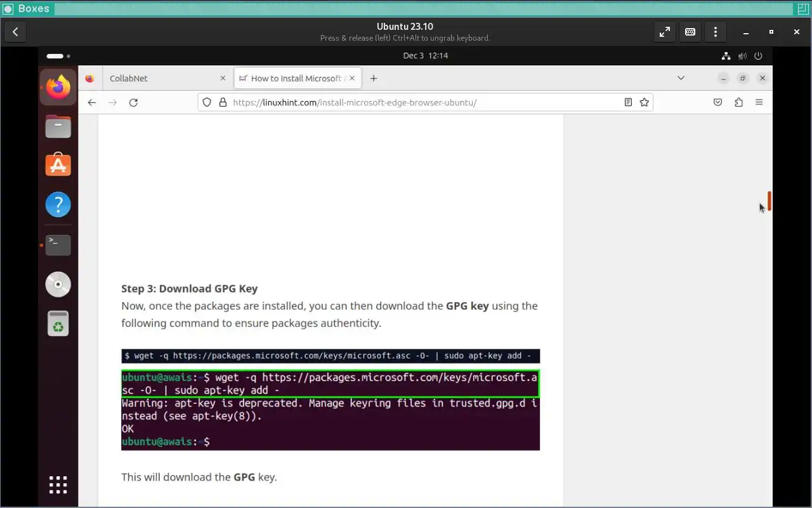This screenshot has width=812, height=508.
Task: Click the disc icon in the dock
Action: click(x=58, y=284)
